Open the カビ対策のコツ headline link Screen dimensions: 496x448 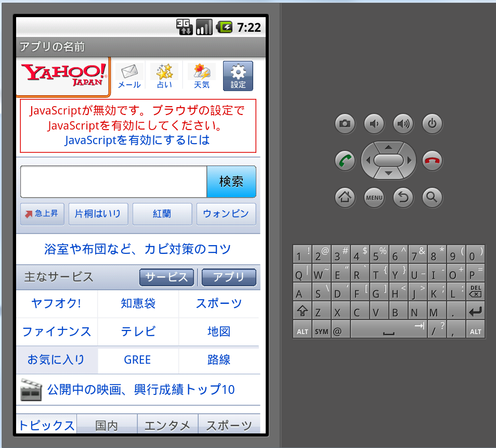pos(138,249)
